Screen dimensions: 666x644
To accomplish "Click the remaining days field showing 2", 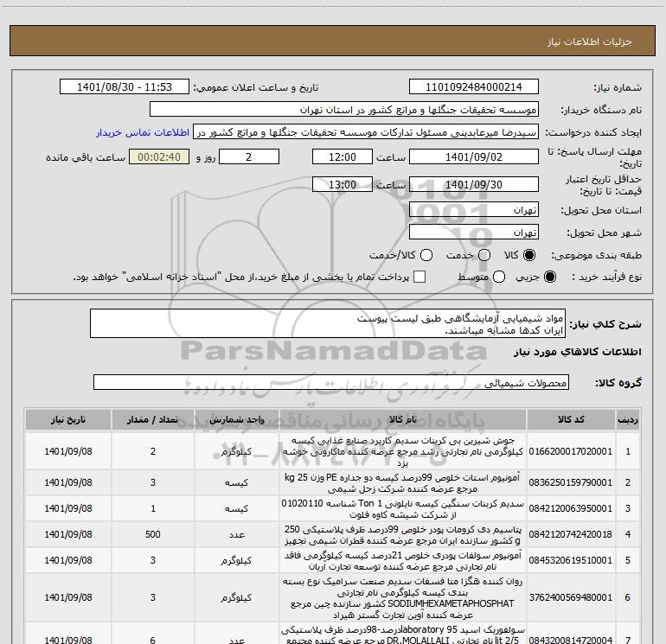I will (x=249, y=156).
